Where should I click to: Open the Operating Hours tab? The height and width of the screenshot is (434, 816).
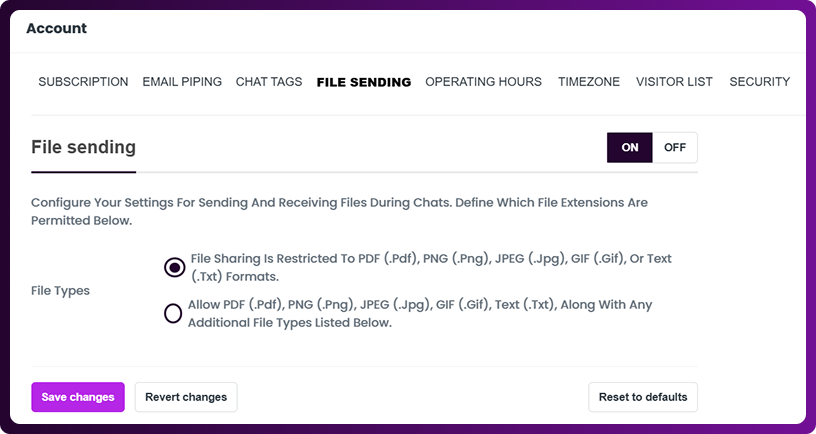(483, 82)
